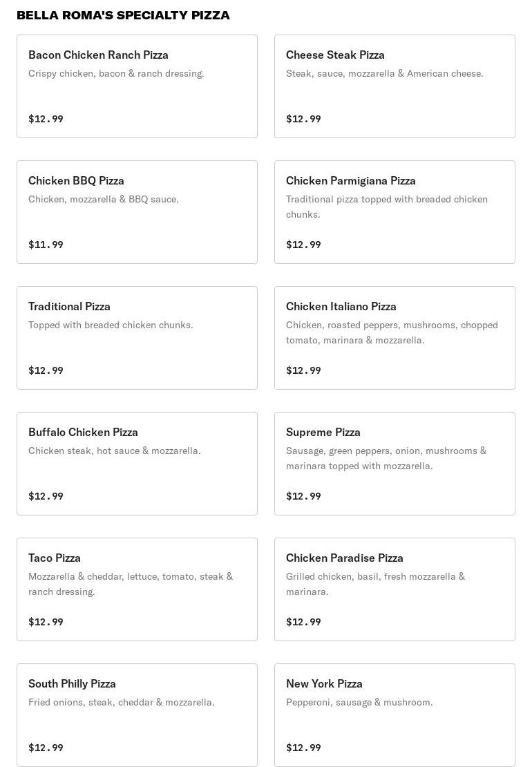Select the Cheese Steak Pizza card

pos(395,86)
